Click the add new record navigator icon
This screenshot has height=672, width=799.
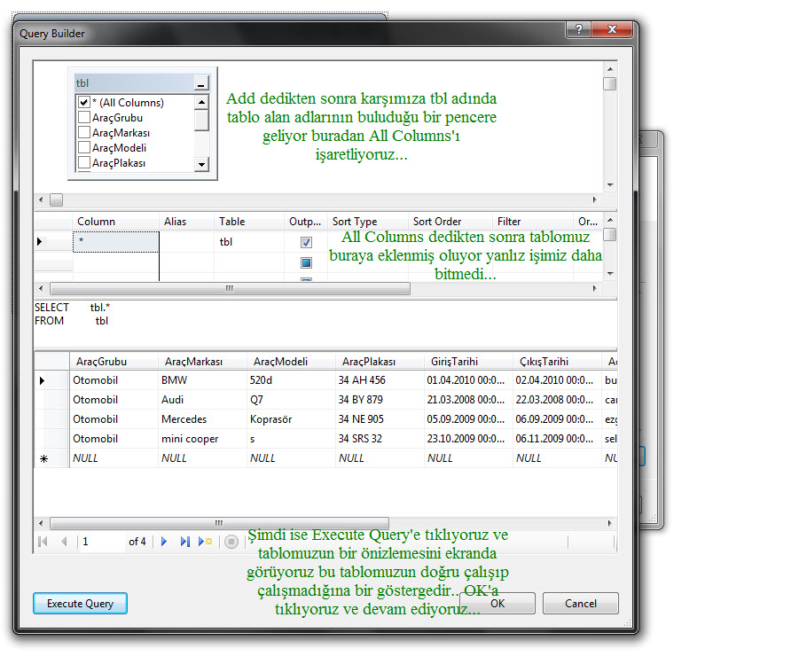[x=206, y=542]
